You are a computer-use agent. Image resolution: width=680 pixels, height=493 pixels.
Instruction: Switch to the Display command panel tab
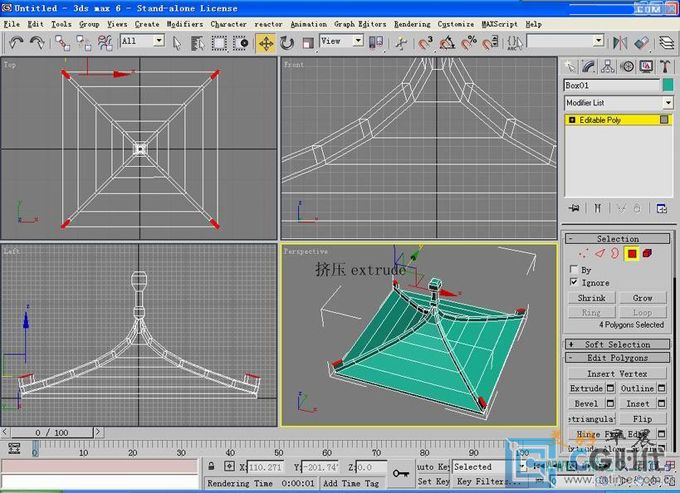[646, 66]
